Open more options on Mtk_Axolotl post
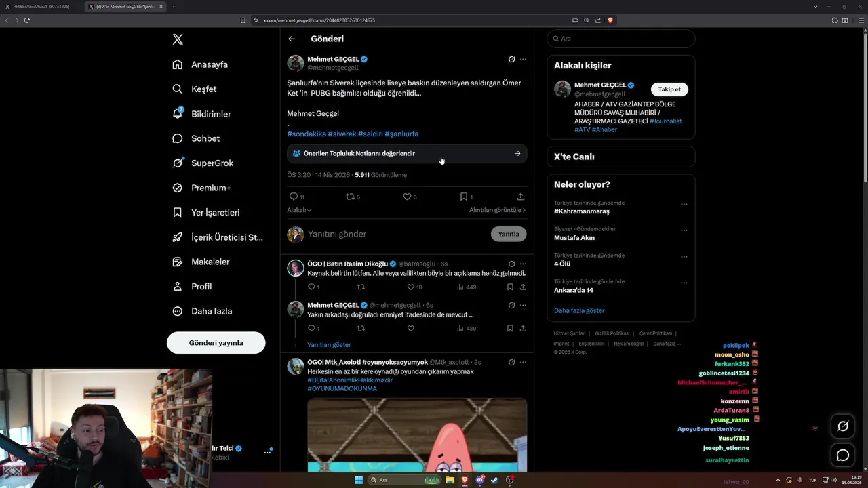Viewport: 868px width, 488px height. [x=523, y=362]
